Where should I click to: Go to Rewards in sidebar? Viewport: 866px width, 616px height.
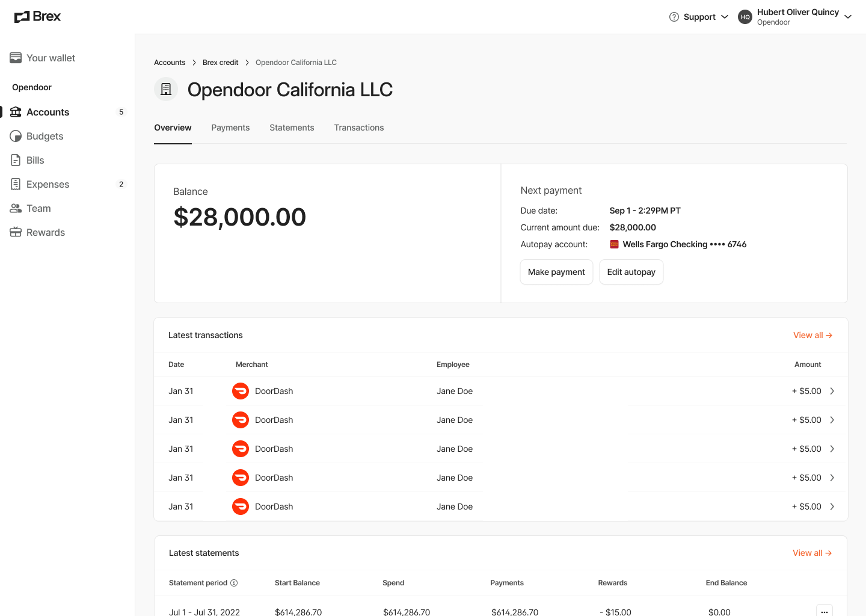coord(45,232)
